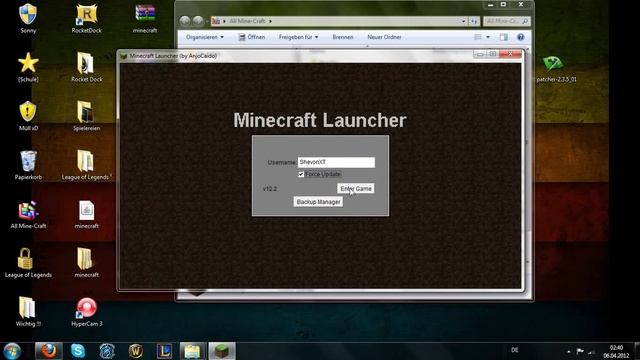Open the Explorer view options dropdown arrow
Screen dimensions: 640x360
pos(488,37)
